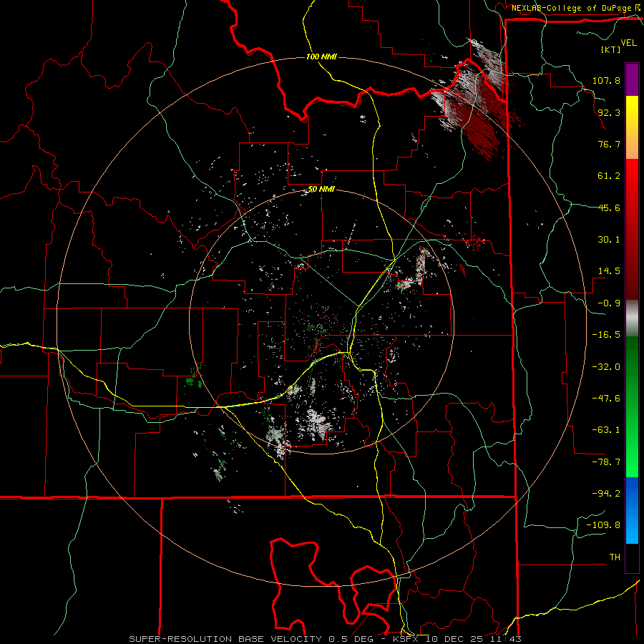Pick the purple segment of velocity scale
The height and width of the screenshot is (644, 644).
(x=632, y=79)
